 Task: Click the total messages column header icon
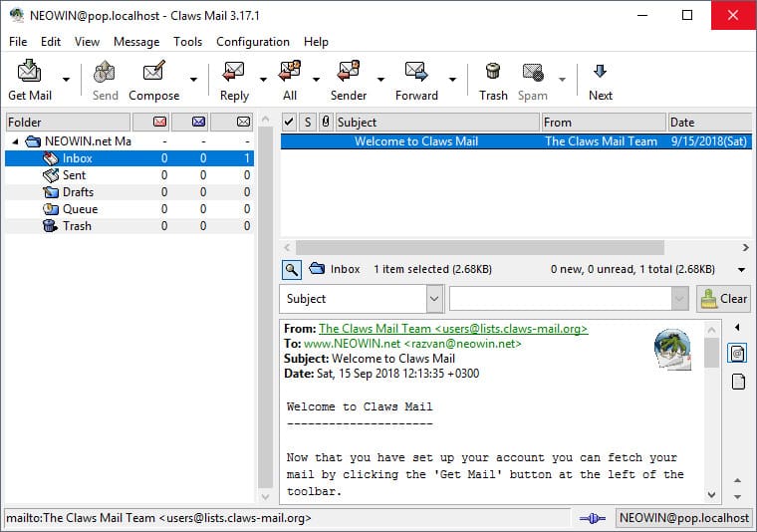(x=244, y=122)
